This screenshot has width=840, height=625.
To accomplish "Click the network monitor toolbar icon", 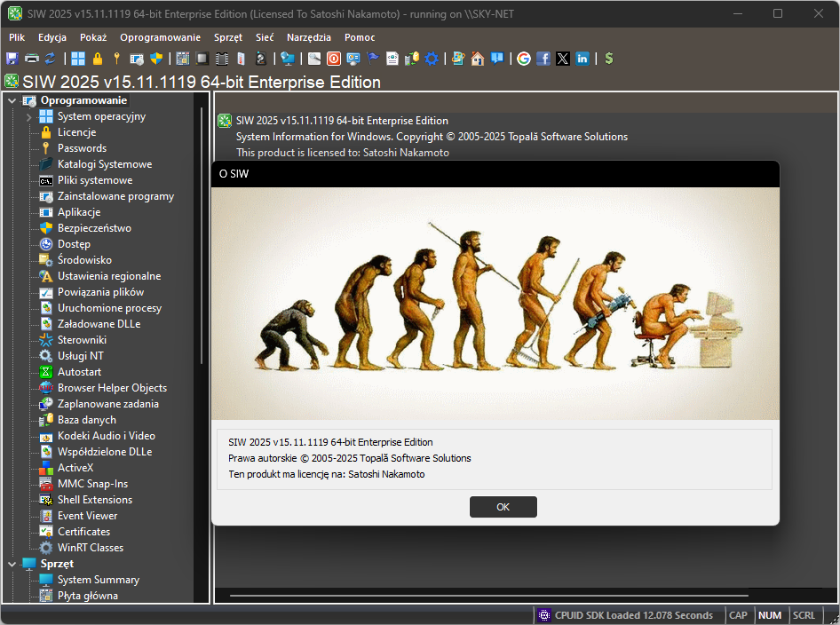I will pos(288,59).
